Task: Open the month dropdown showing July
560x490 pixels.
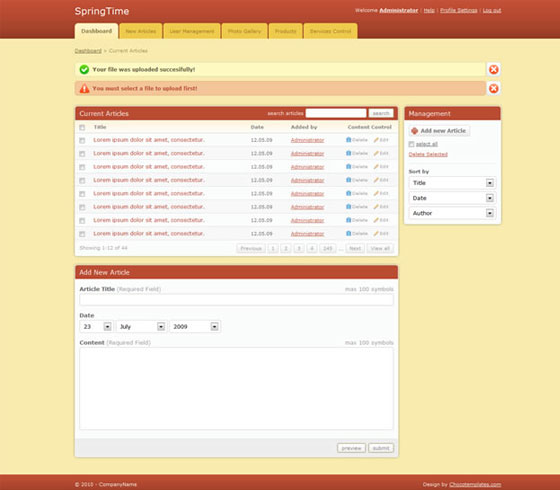Action: coord(141,326)
